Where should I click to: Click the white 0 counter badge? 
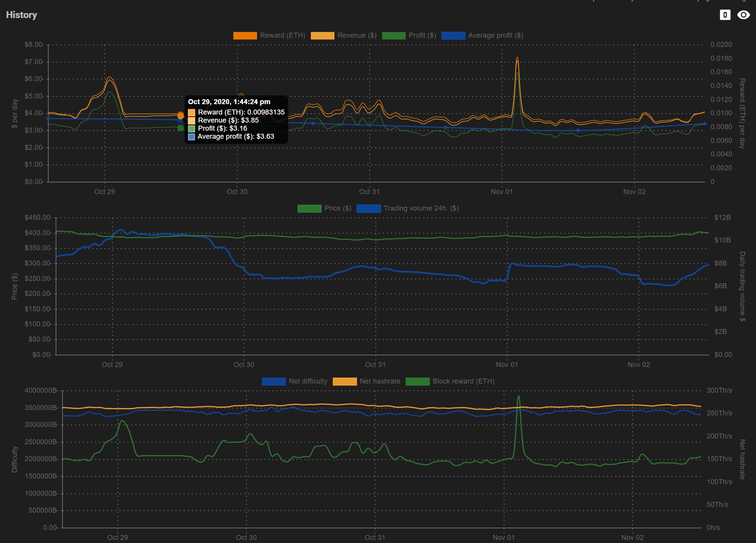725,15
